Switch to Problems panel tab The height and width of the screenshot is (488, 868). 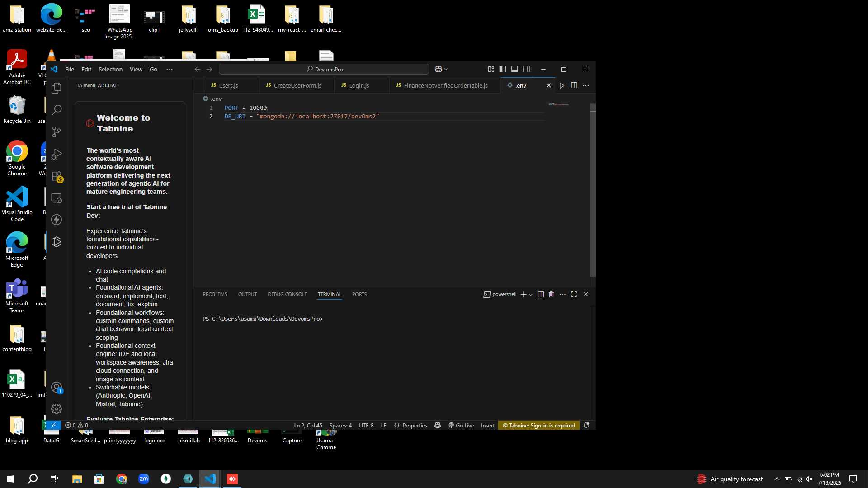click(x=215, y=294)
